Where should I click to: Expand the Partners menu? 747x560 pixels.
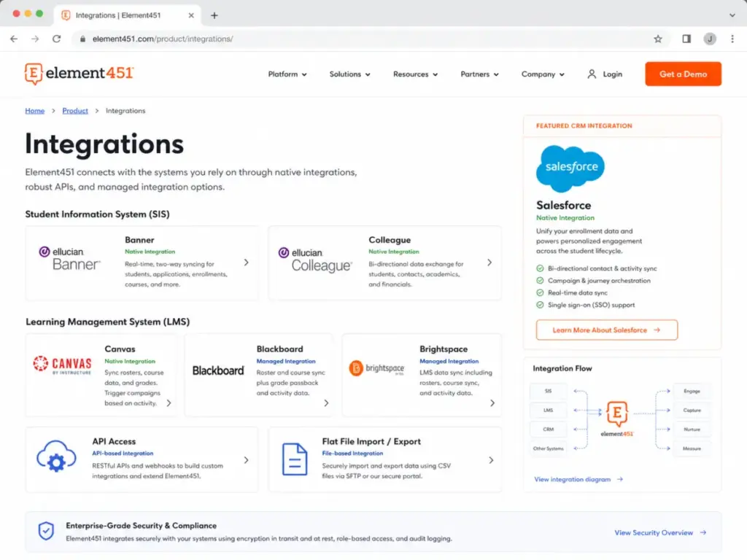click(480, 74)
